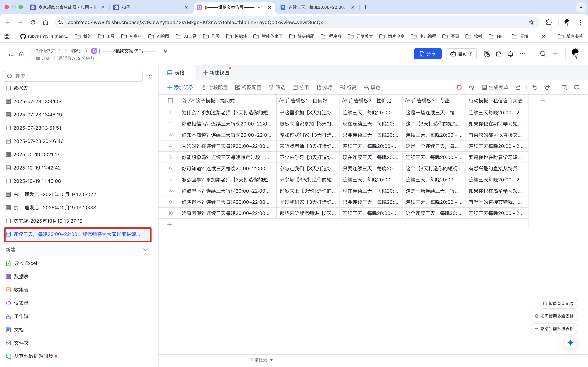This screenshot has height=367, width=588.
Task: Click the redo arrow icon
Action: pyautogui.click(x=547, y=87)
